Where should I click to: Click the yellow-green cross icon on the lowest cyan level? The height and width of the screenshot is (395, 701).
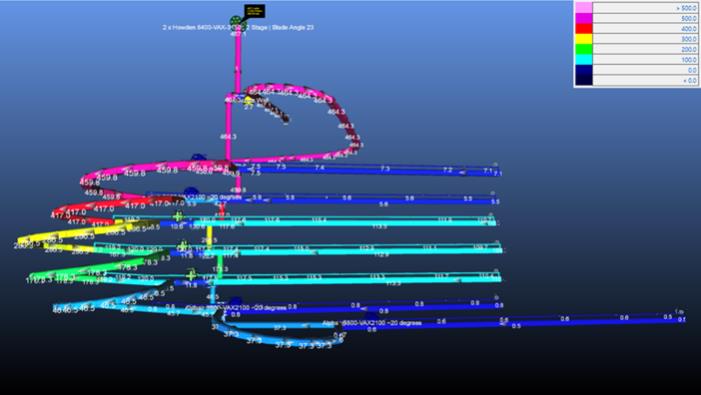191,275
